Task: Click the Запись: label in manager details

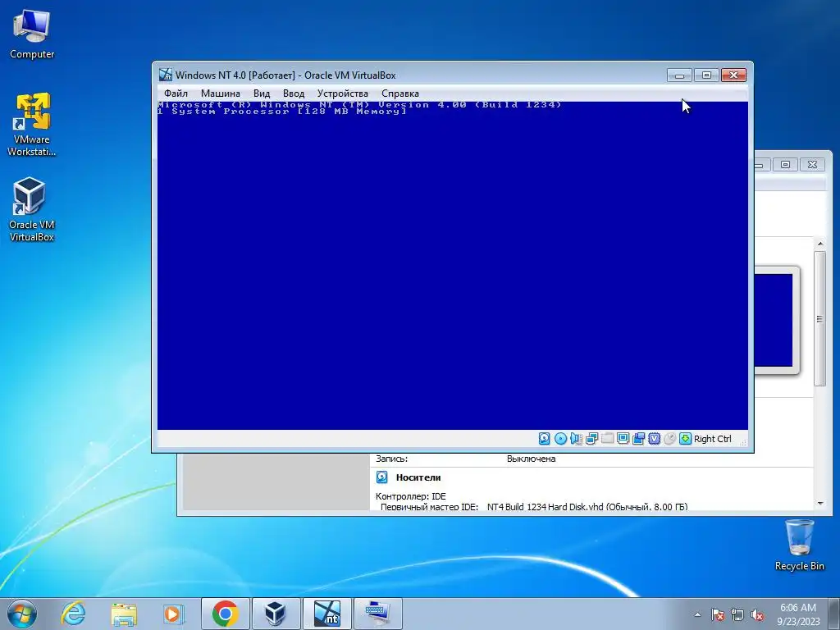Action: click(391, 459)
